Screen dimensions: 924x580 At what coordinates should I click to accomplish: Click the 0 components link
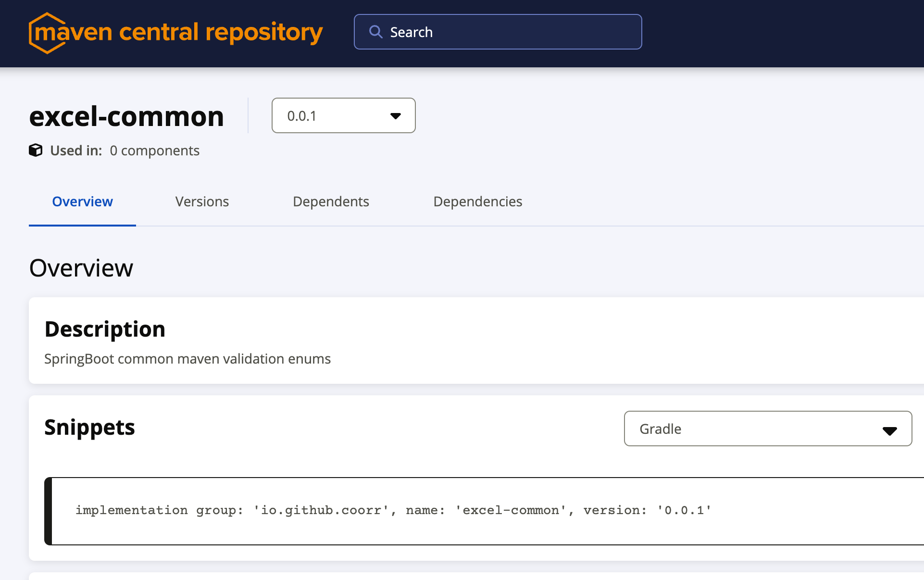click(154, 151)
